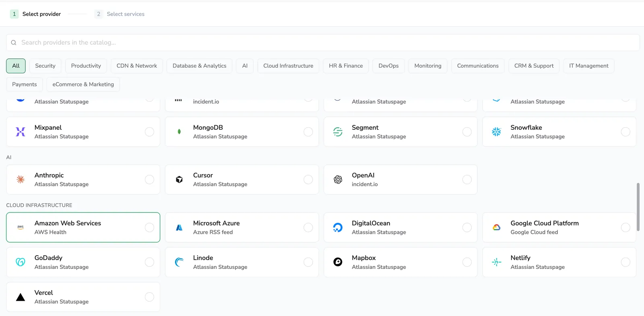Filter by Database & Analytics category
Image resolution: width=644 pixels, height=316 pixels.
[x=200, y=66]
